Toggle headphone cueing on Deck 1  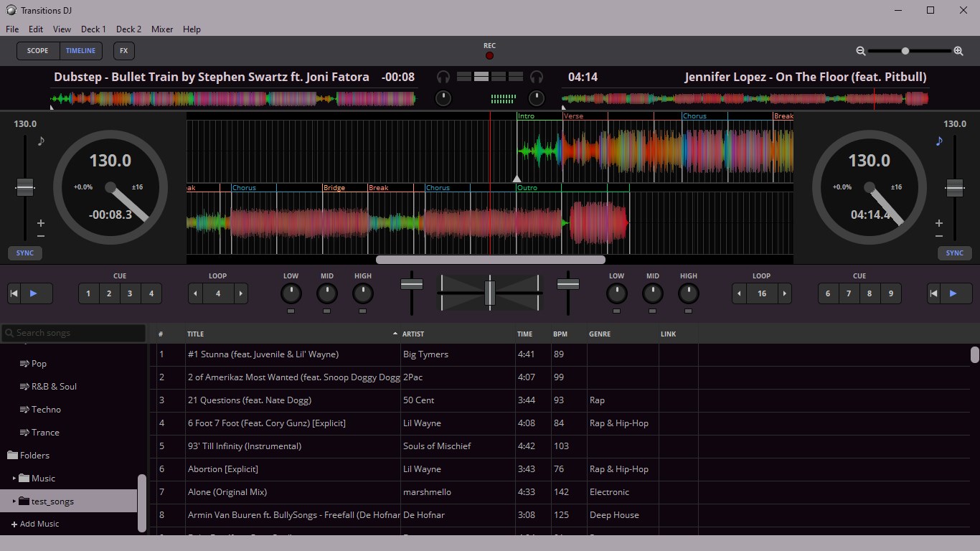tap(443, 77)
